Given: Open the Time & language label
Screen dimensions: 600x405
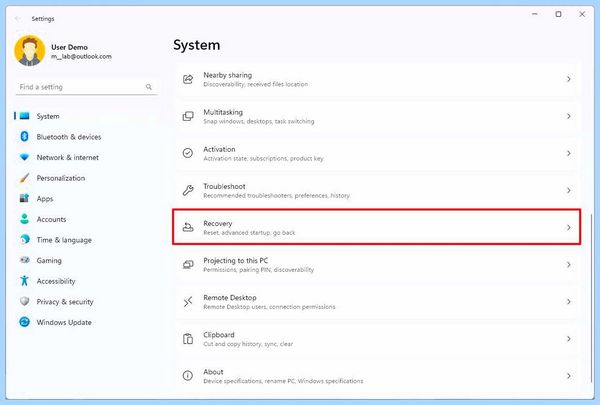Looking at the screenshot, I should (x=64, y=240).
